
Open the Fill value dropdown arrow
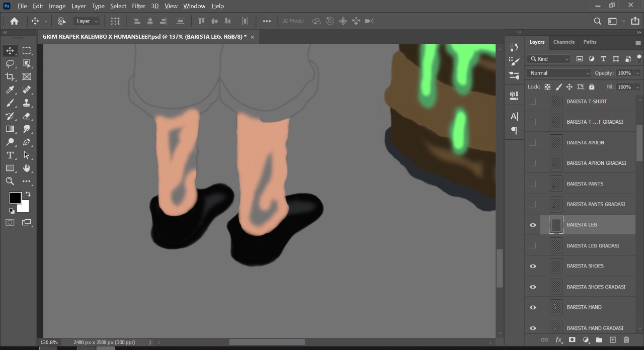(637, 87)
